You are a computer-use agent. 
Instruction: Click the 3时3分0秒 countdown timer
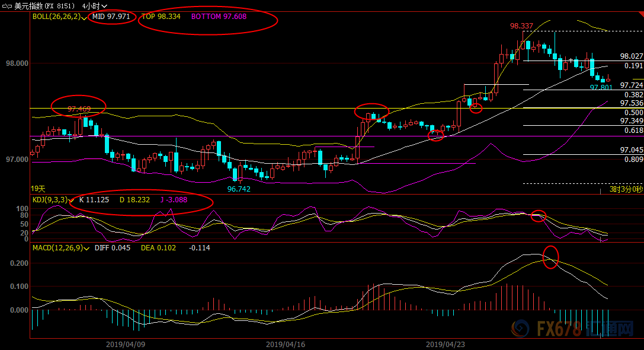coord(626,189)
